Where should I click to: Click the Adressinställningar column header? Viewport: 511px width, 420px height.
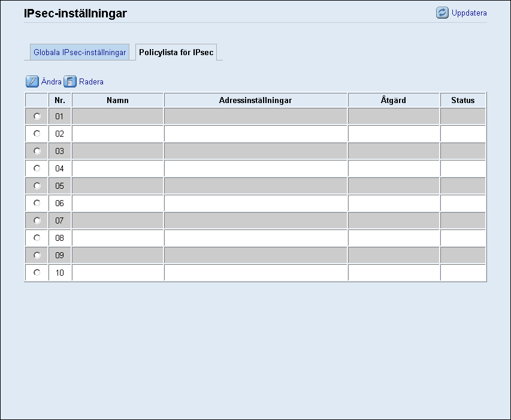click(255, 100)
